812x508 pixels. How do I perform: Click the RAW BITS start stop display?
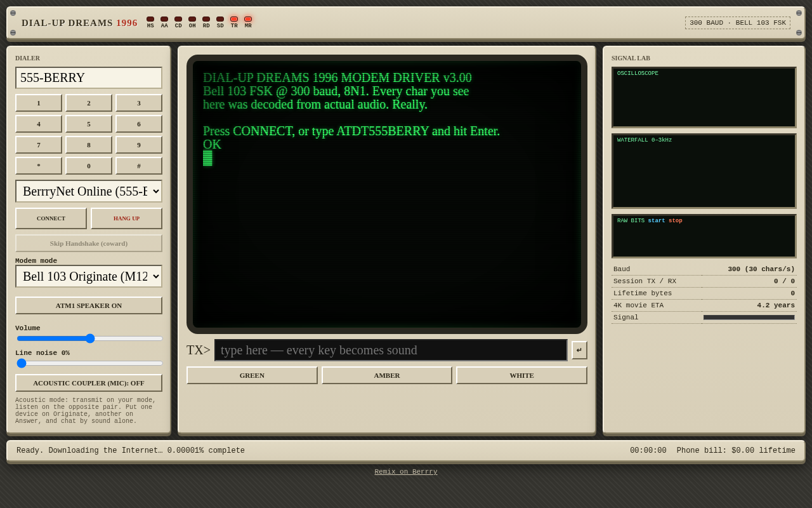click(704, 236)
